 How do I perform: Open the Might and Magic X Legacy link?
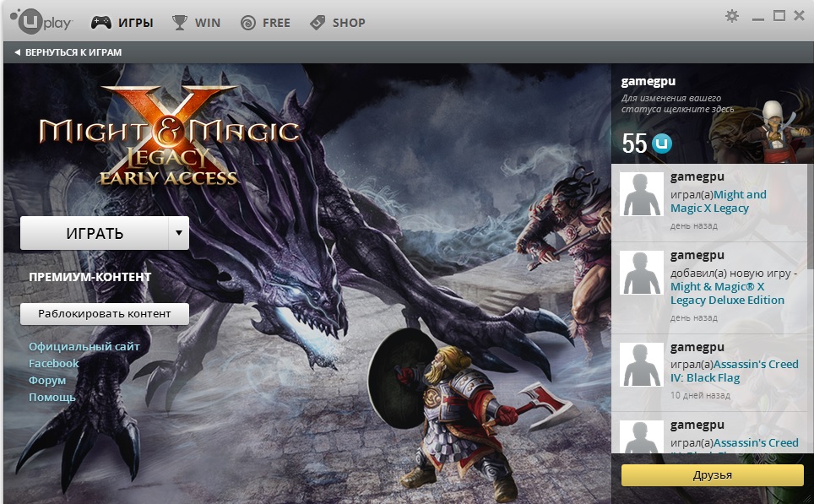[x=718, y=202]
